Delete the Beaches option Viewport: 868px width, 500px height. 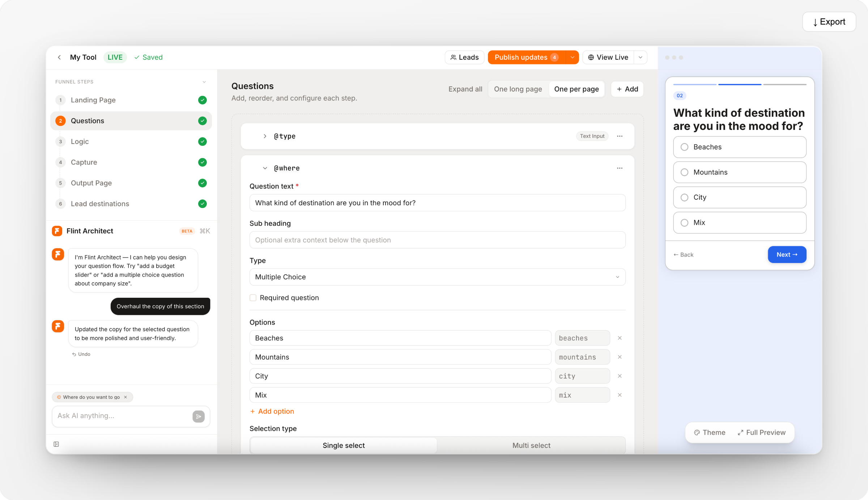pyautogui.click(x=620, y=338)
